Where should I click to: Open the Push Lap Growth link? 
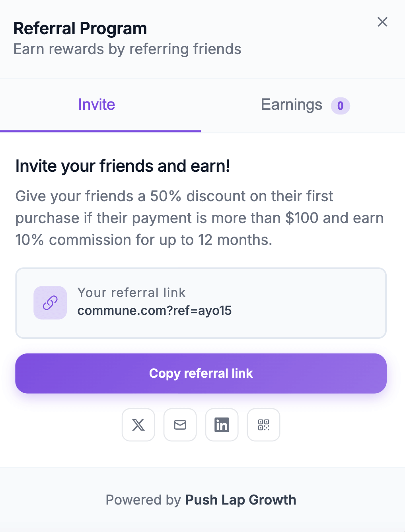[x=240, y=500]
